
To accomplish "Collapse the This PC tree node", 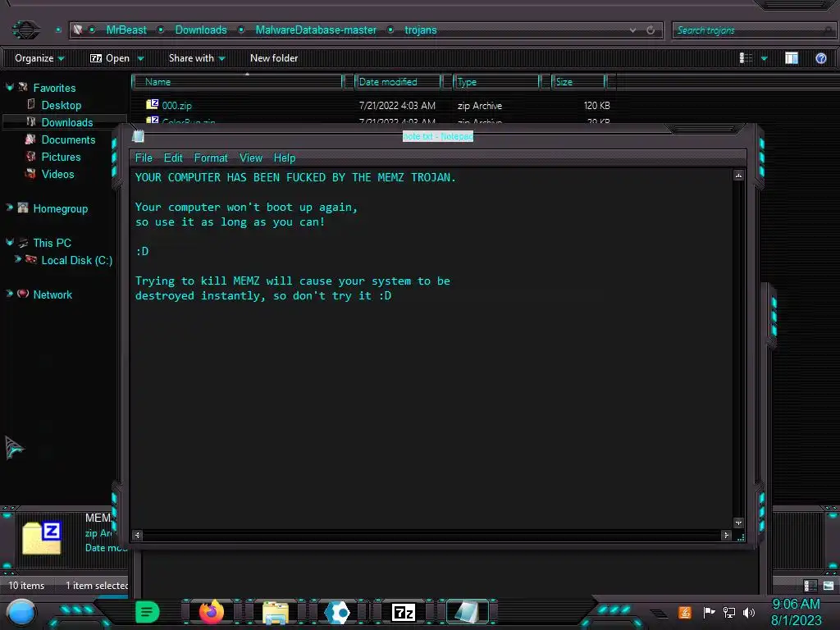I will pos(10,242).
